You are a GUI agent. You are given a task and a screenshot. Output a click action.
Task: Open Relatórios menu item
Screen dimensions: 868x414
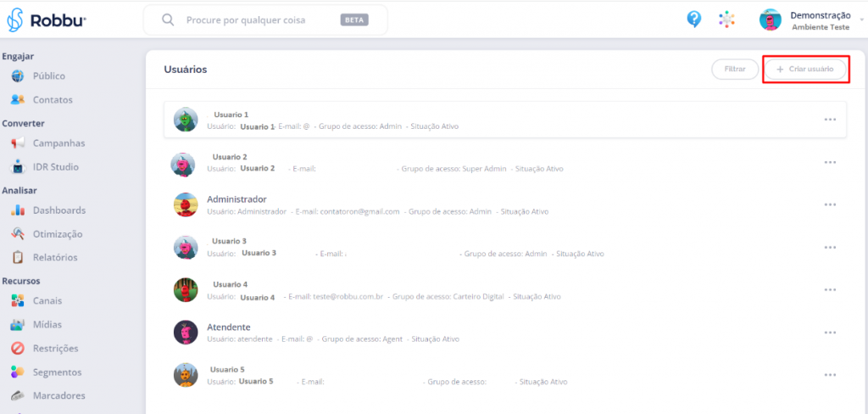[55, 258]
